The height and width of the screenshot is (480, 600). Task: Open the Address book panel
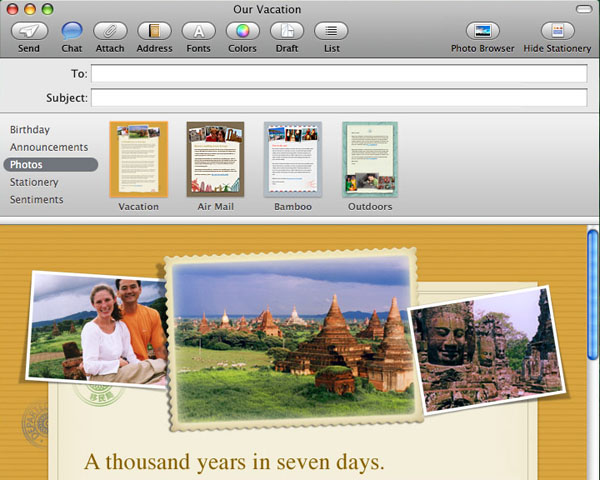tap(154, 31)
